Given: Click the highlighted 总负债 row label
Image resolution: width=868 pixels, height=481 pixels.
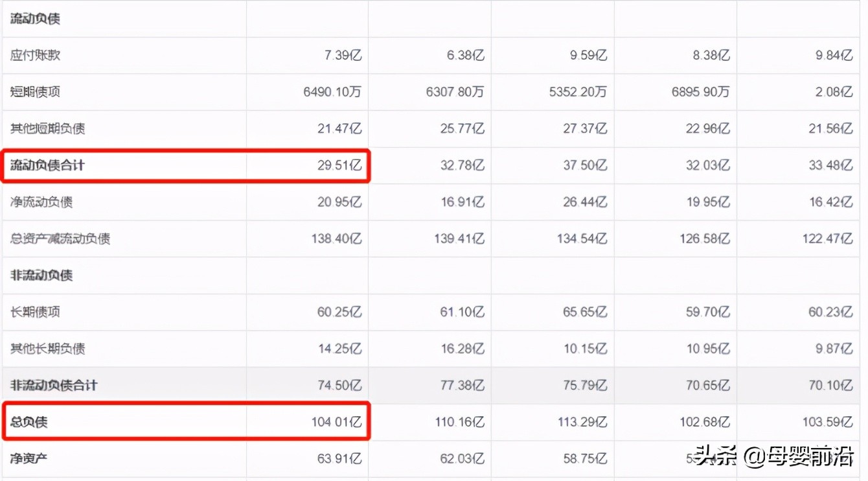Looking at the screenshot, I should point(29,422).
